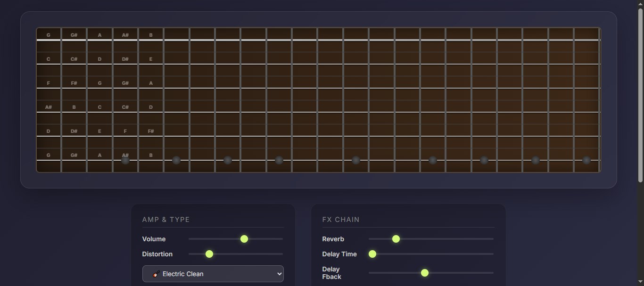Play the D note on the A# string
Screen dimensions: 644x286
click(151, 107)
